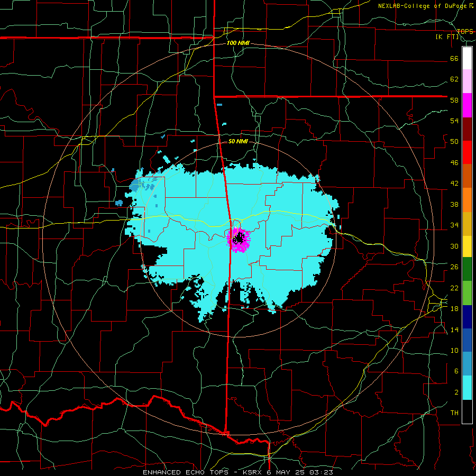Click the TOPS legend heading

click(465, 31)
